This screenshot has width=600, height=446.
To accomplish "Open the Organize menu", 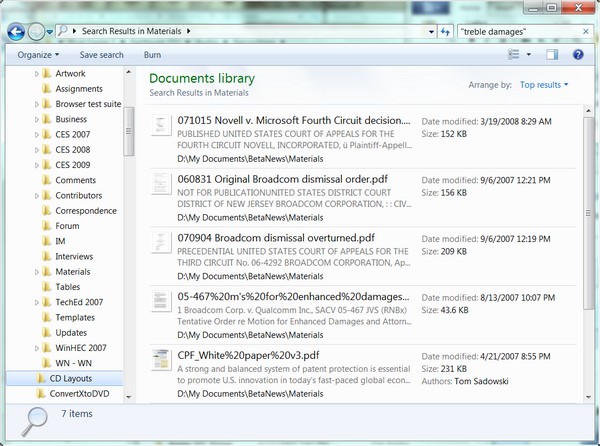I will 38,55.
